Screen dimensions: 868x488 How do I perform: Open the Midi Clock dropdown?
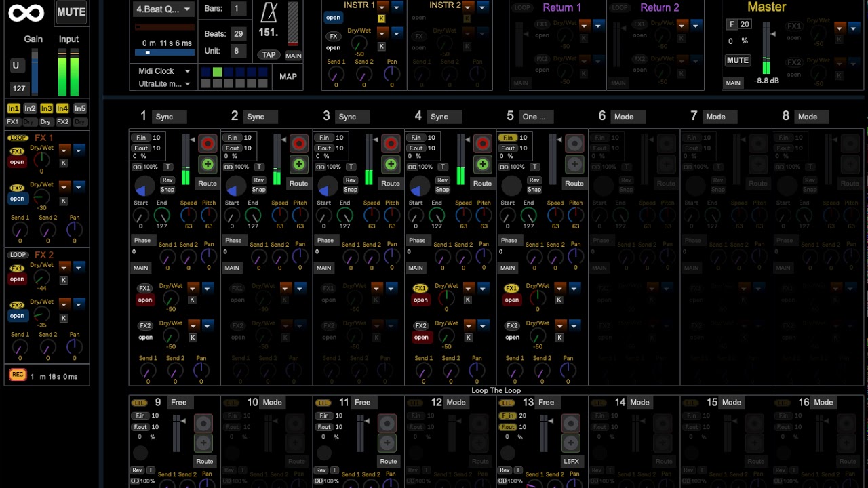tap(163, 71)
